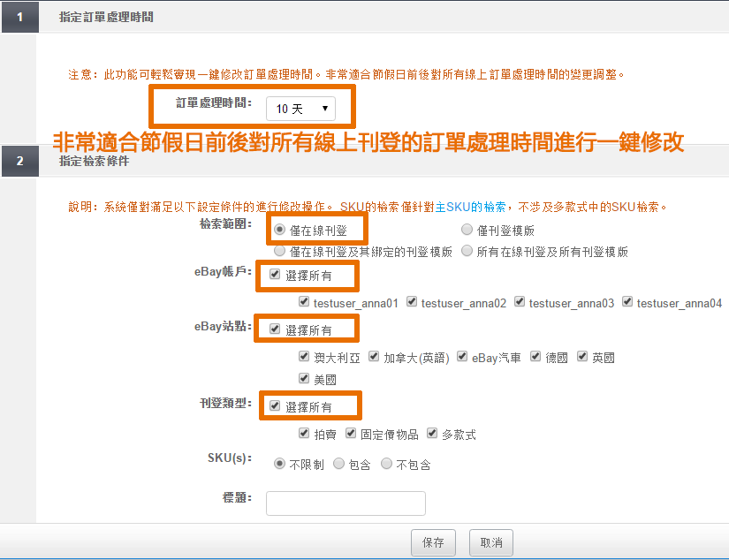Click the 標題 text input field
729x560 pixels.
click(x=346, y=503)
